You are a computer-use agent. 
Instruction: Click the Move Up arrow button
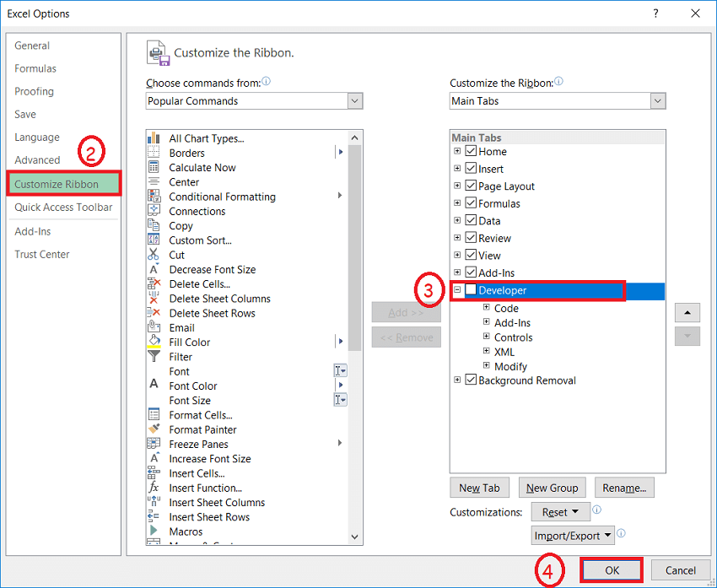click(x=687, y=313)
